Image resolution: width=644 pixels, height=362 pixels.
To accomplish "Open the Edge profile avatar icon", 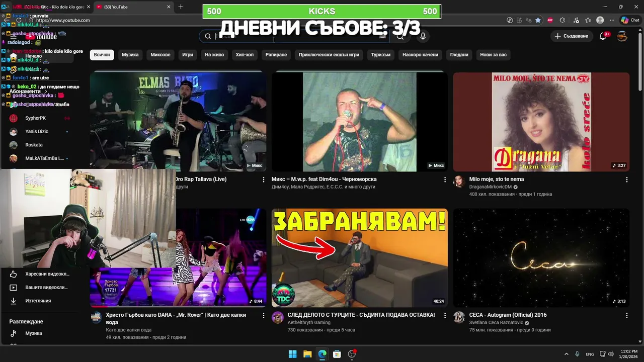I will 600,20.
